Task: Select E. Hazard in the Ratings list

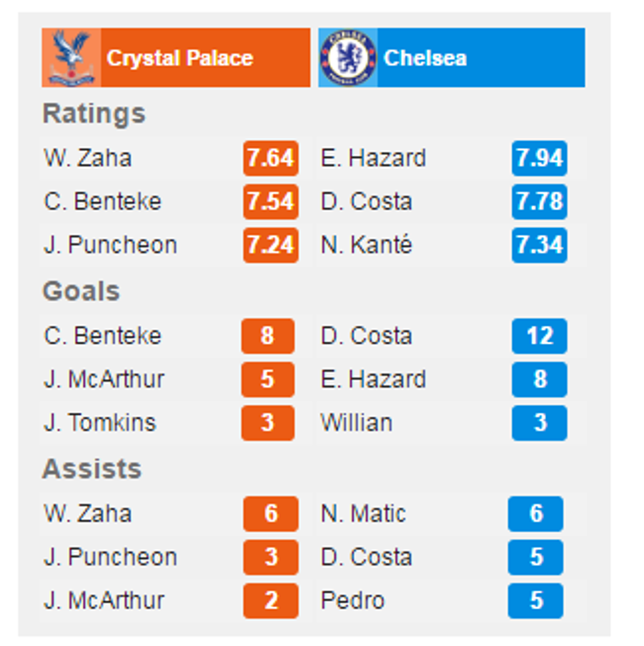Action: pos(373,158)
